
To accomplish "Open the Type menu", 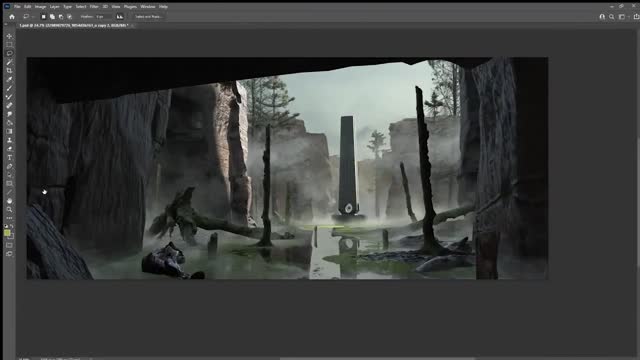I will [67, 7].
